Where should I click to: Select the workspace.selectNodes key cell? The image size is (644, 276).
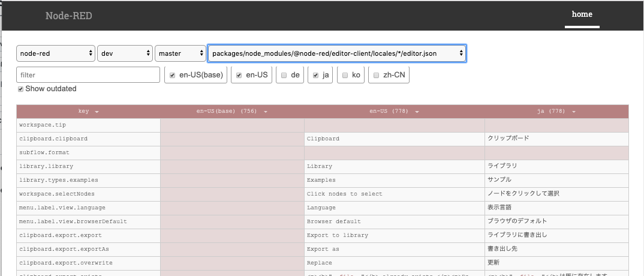[88, 194]
